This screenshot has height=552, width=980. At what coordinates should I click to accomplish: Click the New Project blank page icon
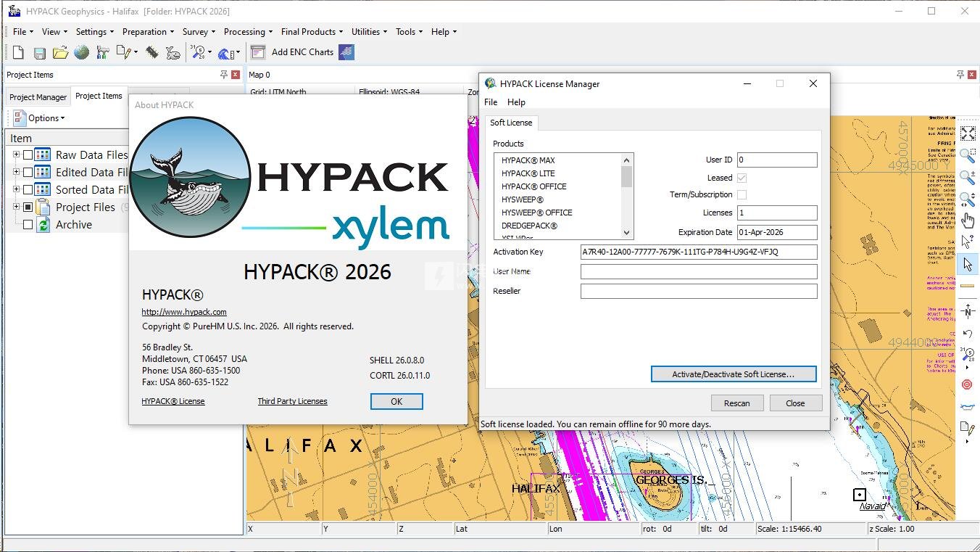(x=18, y=52)
